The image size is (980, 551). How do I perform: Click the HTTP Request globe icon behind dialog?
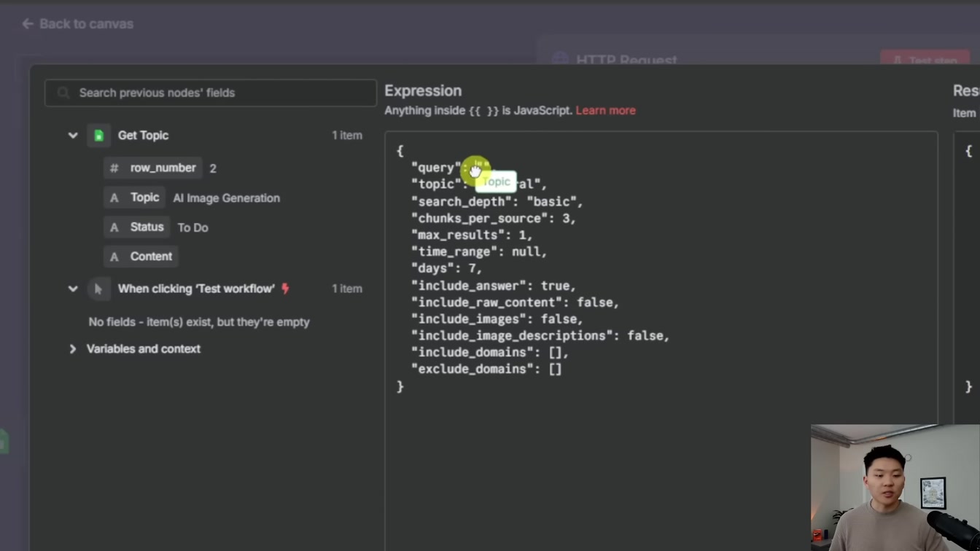pyautogui.click(x=560, y=59)
